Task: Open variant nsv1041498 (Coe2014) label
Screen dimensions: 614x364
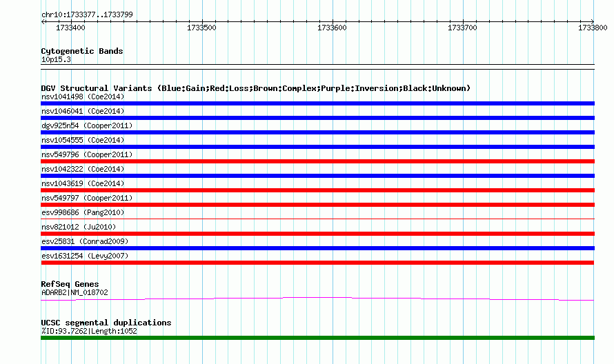Action: pyautogui.click(x=83, y=97)
